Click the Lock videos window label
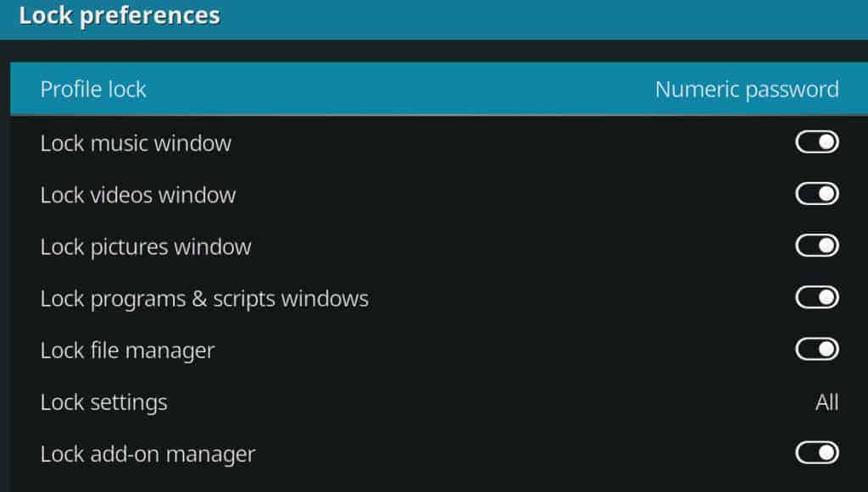The width and height of the screenshot is (868, 492). click(x=138, y=195)
